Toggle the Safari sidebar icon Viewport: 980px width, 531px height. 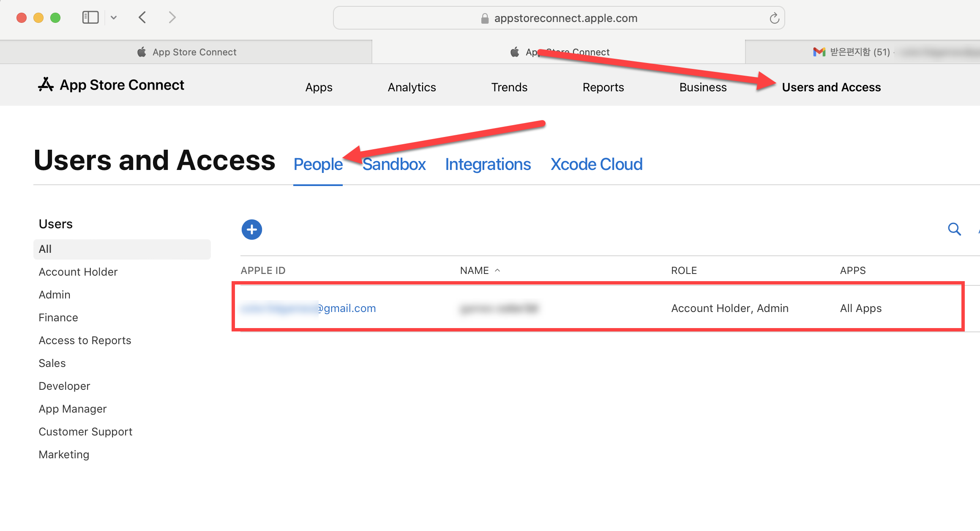(90, 18)
